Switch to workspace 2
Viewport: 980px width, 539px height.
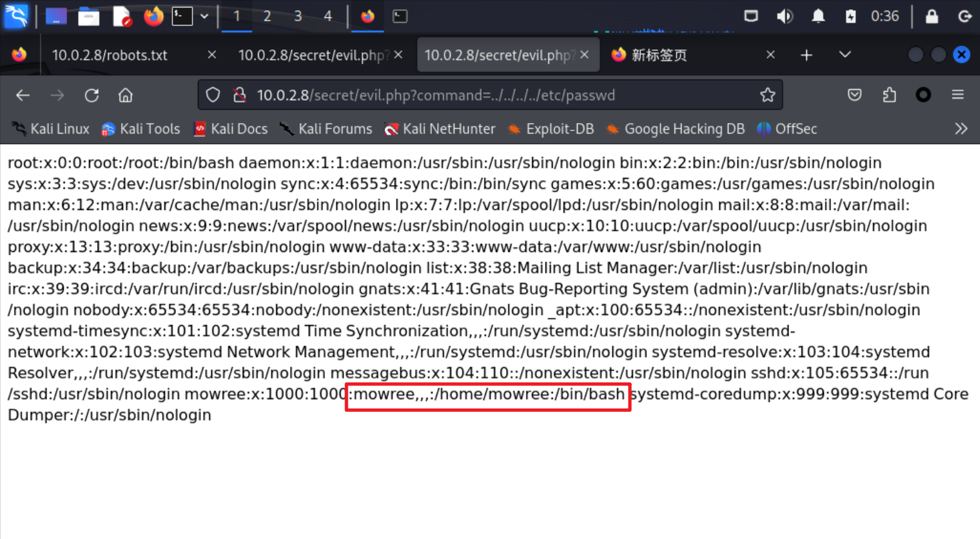(x=267, y=16)
